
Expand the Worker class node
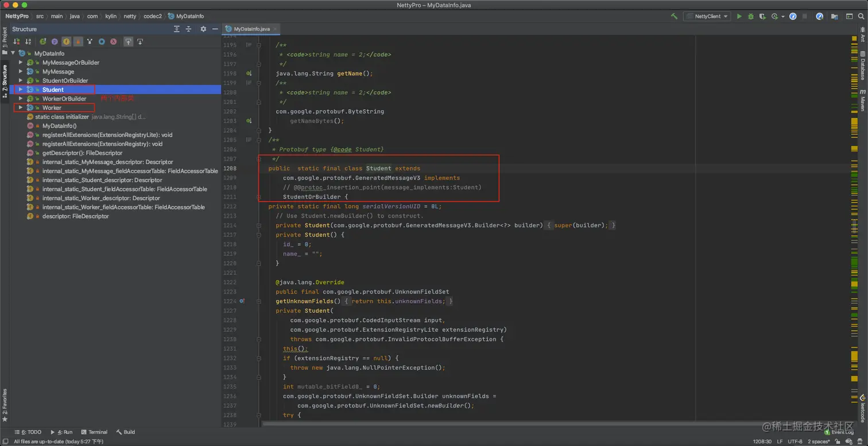tap(21, 108)
